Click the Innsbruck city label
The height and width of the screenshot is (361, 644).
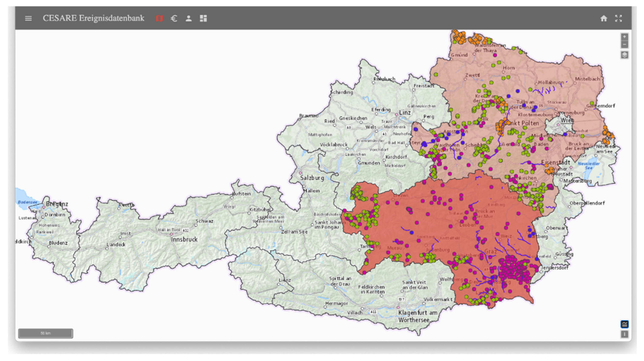(x=184, y=239)
